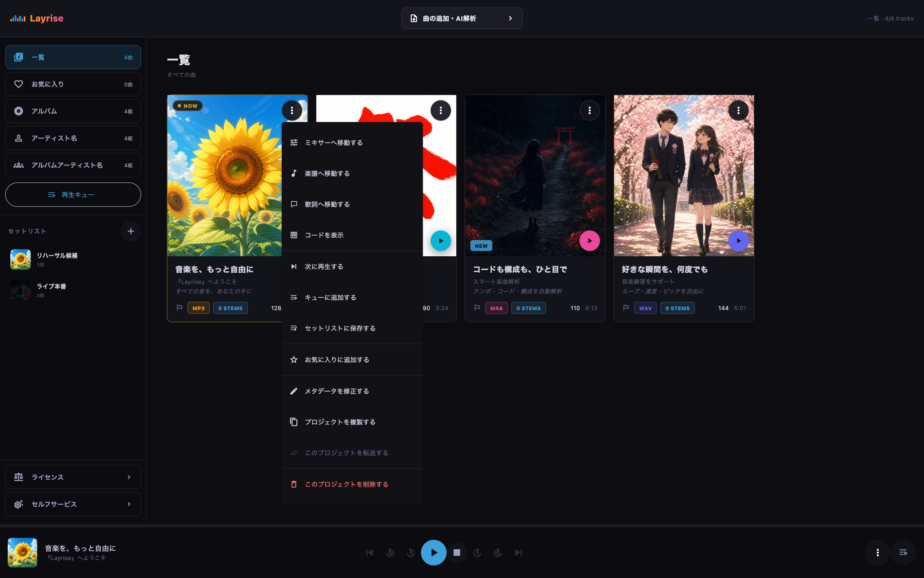Screen dimensions: 924x578
Task: Choose ミキサーへ移動する menu item
Action: tap(352, 143)
